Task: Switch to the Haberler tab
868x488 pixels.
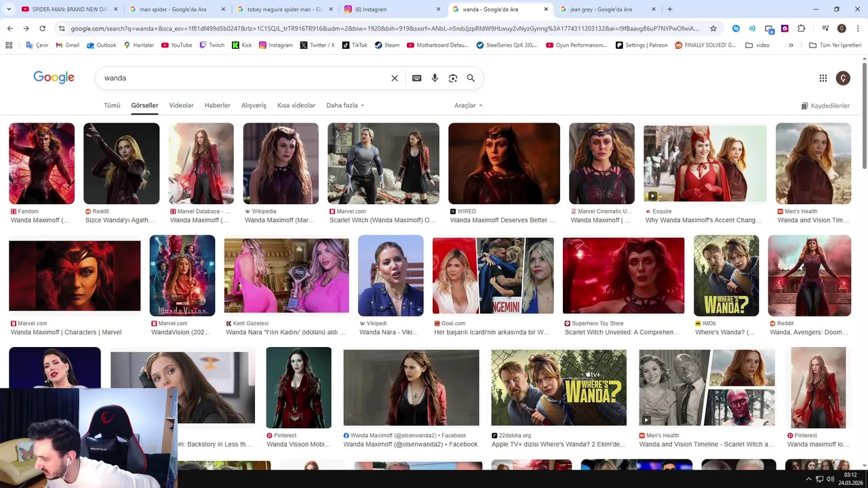Action: point(218,106)
